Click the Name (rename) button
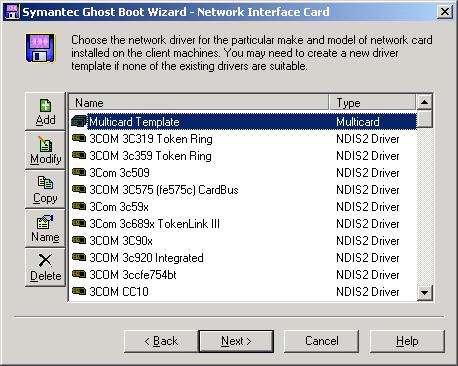 (45, 229)
